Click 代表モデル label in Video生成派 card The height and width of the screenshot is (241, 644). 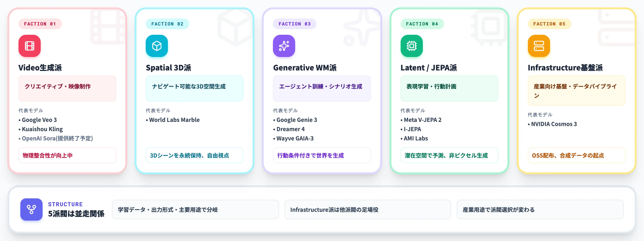31,111
